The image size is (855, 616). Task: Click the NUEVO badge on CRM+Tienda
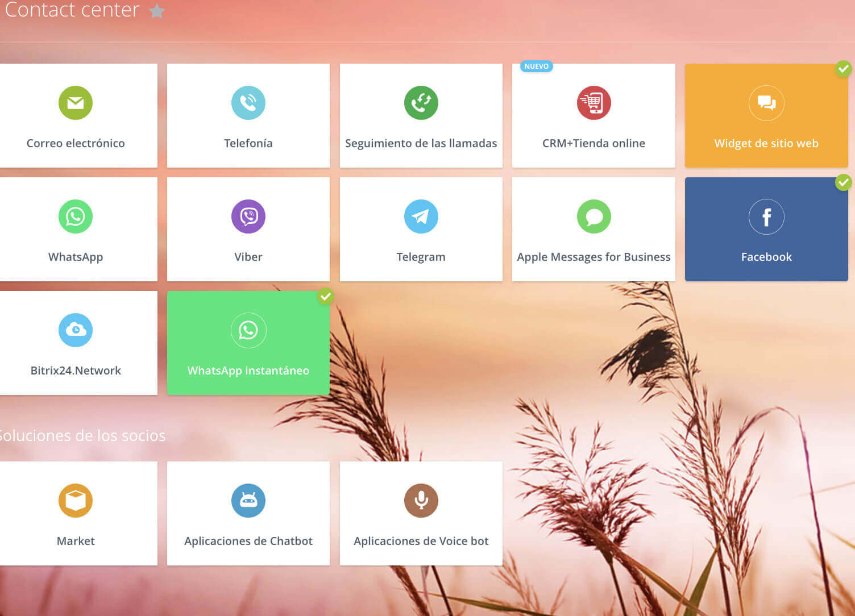[536, 66]
